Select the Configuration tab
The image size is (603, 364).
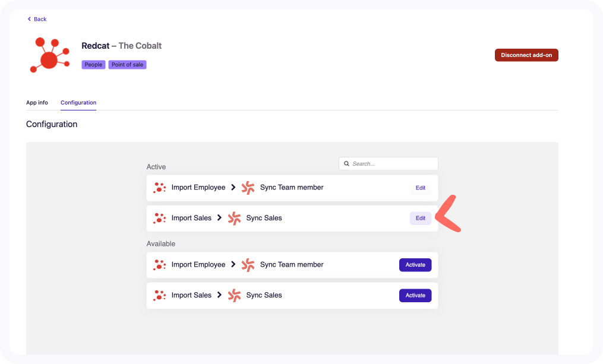(x=78, y=103)
